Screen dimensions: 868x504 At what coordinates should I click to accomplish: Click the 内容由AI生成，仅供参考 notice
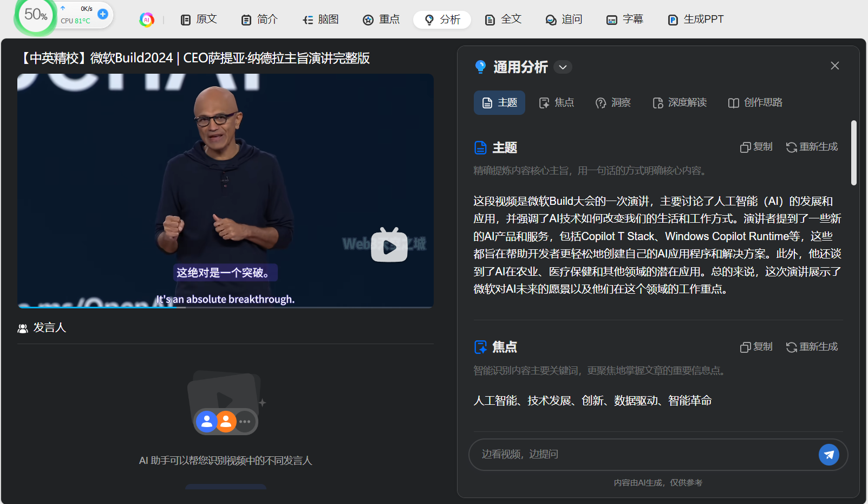(658, 482)
